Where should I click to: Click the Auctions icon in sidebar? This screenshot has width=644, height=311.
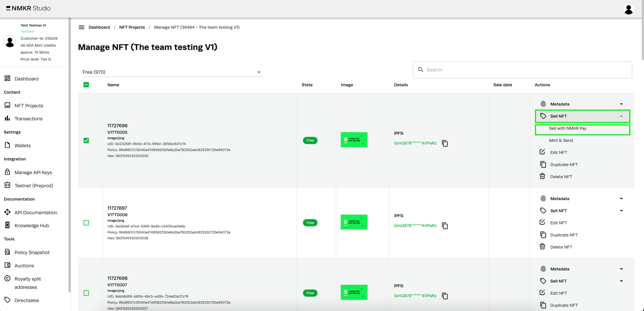8,265
